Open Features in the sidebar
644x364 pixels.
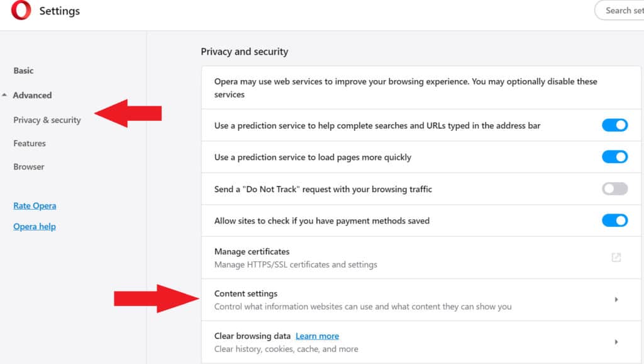click(30, 144)
